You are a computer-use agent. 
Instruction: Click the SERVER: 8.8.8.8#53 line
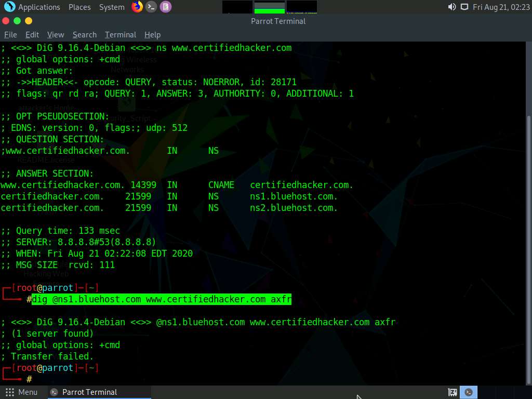tap(78, 242)
